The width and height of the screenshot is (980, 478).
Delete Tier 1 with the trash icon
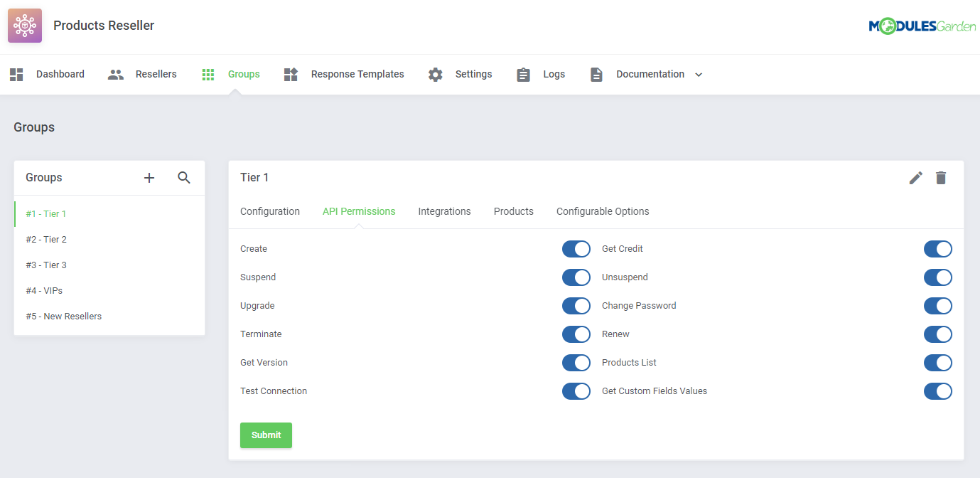(941, 178)
